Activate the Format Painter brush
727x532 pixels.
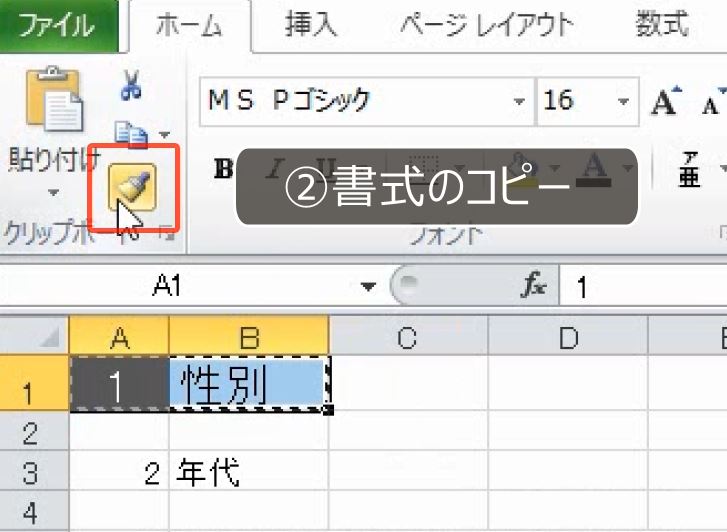133,187
